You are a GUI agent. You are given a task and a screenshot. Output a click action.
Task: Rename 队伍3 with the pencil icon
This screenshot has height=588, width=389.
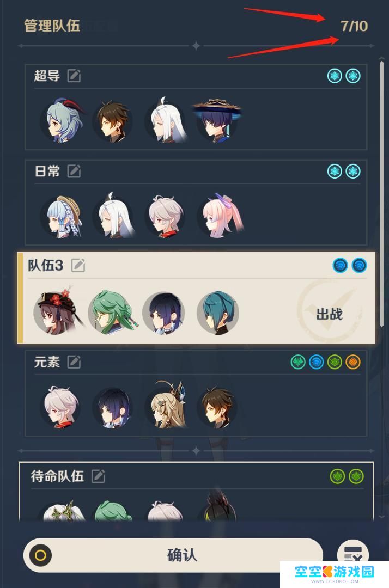tap(78, 266)
